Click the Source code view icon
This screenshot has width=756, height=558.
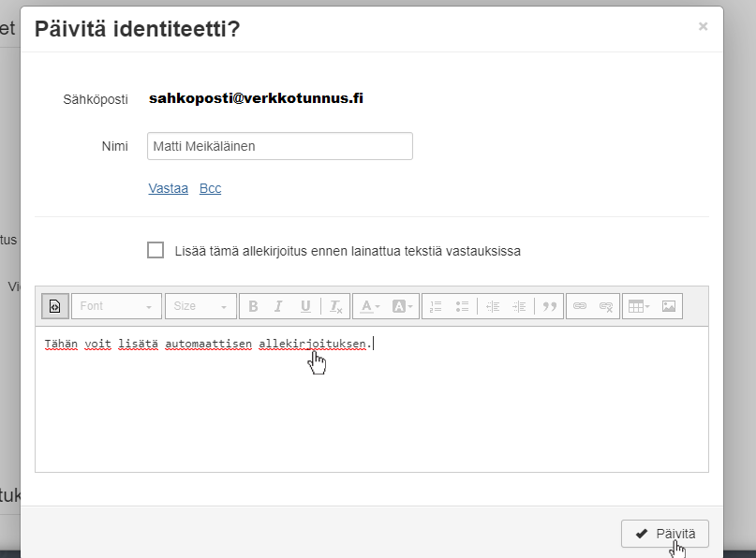(55, 306)
